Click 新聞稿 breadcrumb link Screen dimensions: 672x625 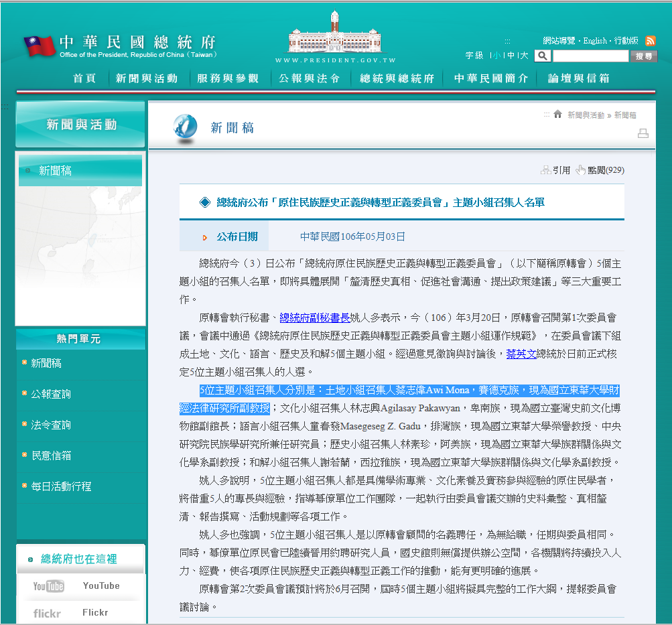pyautogui.click(x=625, y=115)
